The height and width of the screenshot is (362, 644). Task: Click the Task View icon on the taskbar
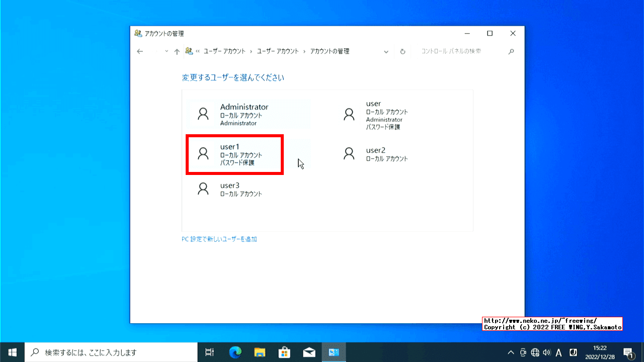point(209,352)
